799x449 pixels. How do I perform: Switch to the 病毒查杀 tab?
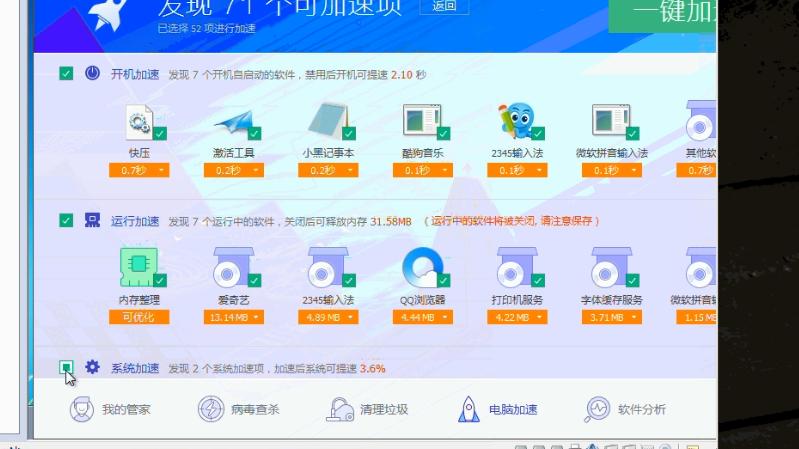238,409
